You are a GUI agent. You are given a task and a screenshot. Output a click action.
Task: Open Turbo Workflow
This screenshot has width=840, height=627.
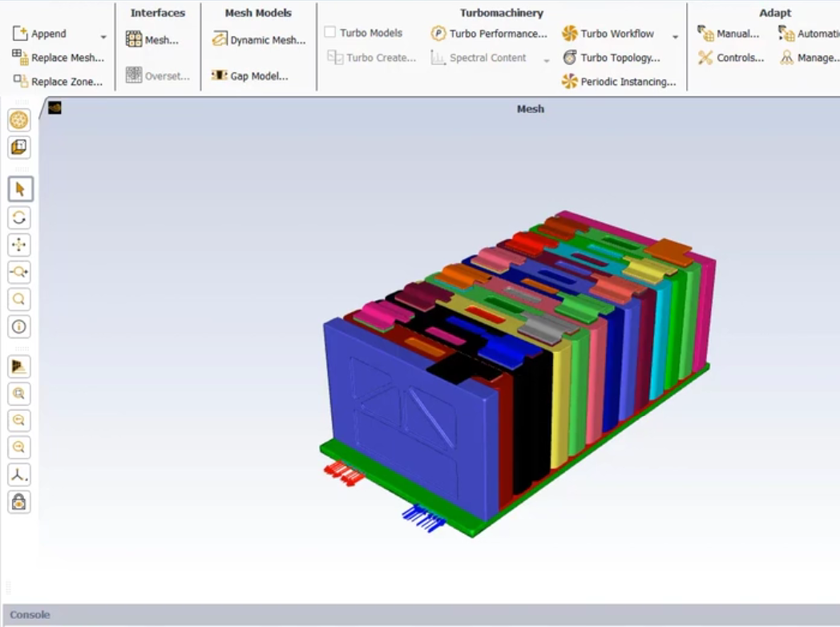(x=608, y=33)
